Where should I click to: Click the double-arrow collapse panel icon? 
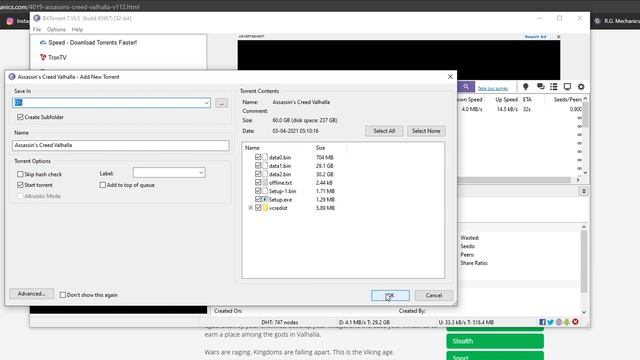point(583,191)
